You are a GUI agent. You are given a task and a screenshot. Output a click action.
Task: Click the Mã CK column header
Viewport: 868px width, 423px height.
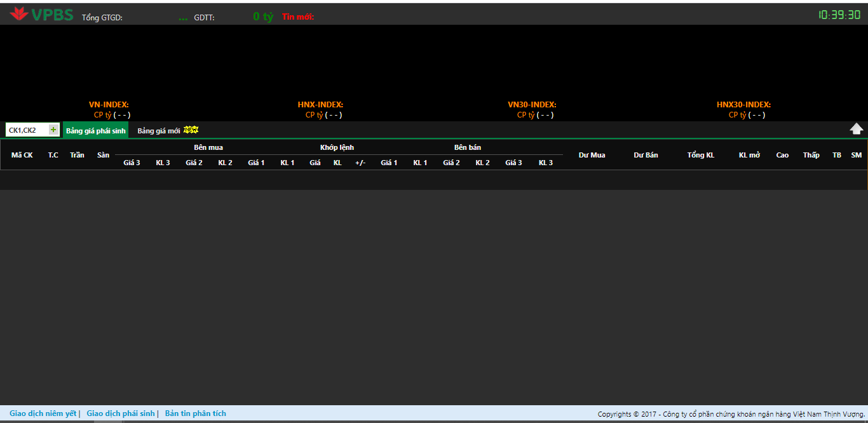pyautogui.click(x=22, y=155)
